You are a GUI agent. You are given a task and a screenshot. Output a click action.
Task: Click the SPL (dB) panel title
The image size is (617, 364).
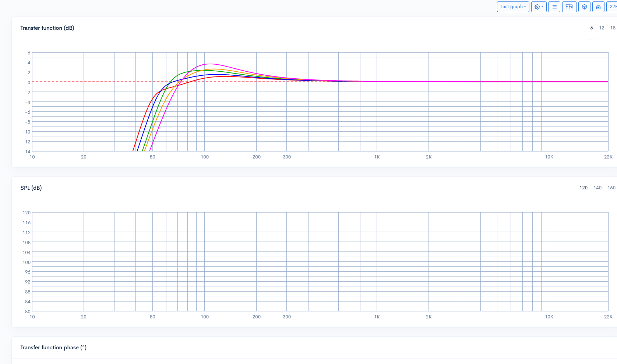[31, 188]
